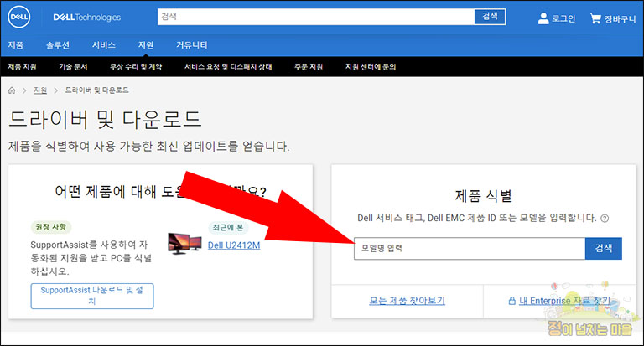This screenshot has width=644, height=346.
Task: Click the blue 검색 button for product identification
Action: pos(604,248)
